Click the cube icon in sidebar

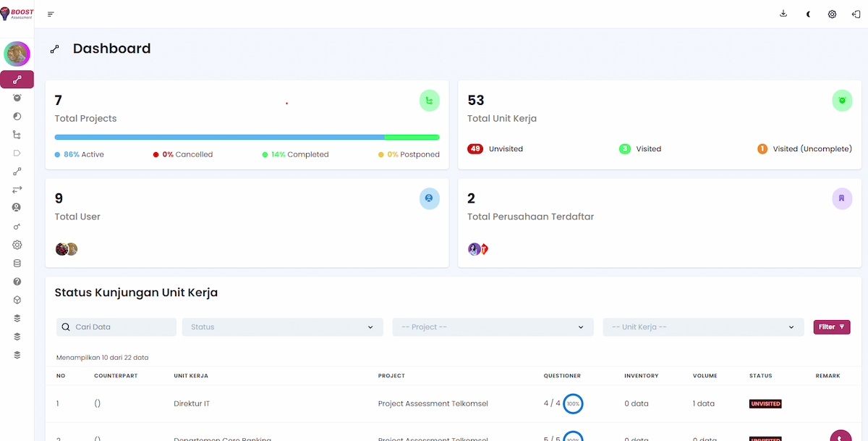click(x=17, y=300)
